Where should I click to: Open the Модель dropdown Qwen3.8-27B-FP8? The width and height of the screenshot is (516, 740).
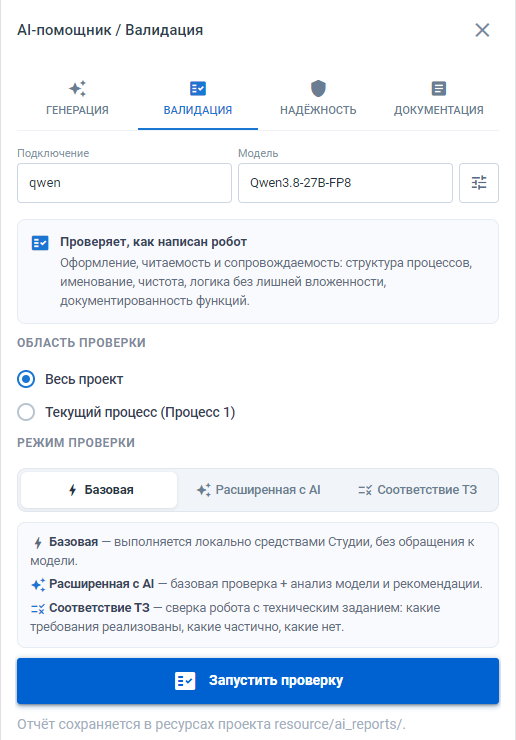(x=345, y=183)
